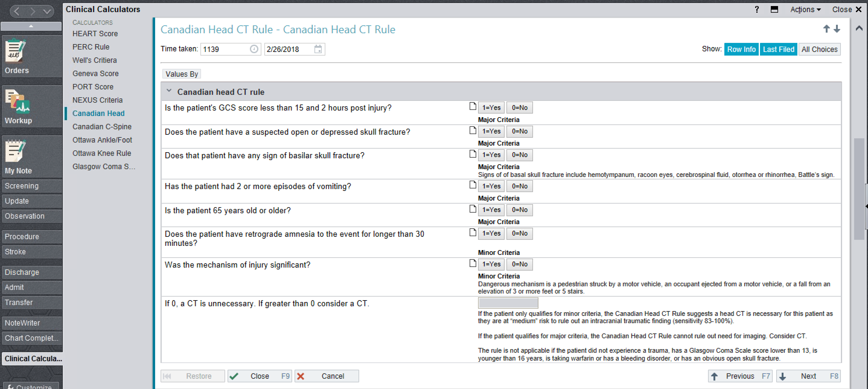The image size is (868, 389).
Task: Click the collapse chevron at top right
Action: [x=859, y=28]
